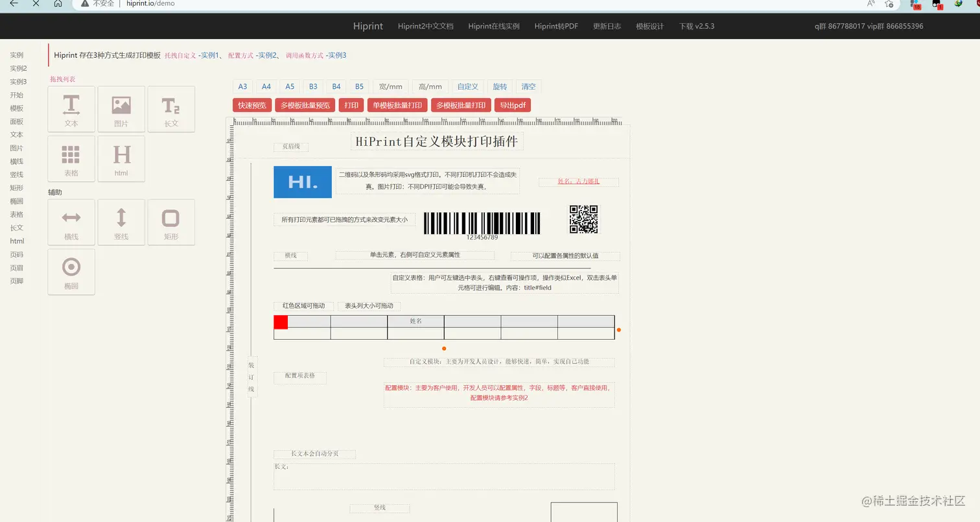The height and width of the screenshot is (522, 980).
Task: Click the red draggable cell in the table
Action: (281, 322)
